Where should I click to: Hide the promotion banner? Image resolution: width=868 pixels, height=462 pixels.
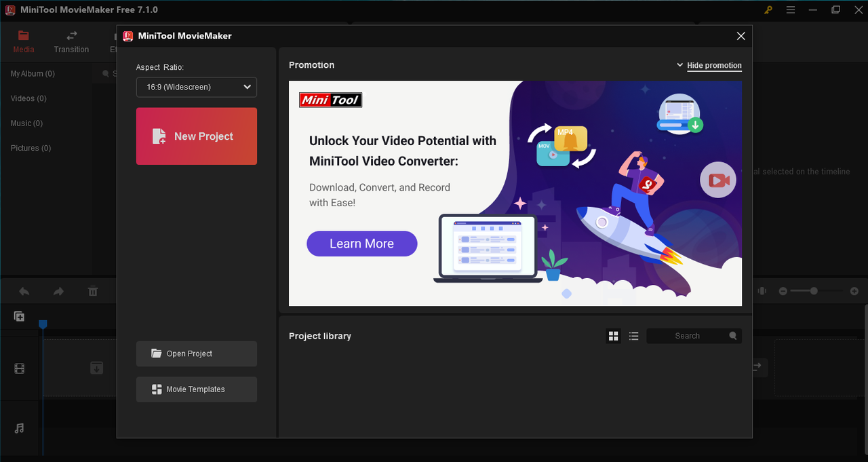click(x=714, y=65)
